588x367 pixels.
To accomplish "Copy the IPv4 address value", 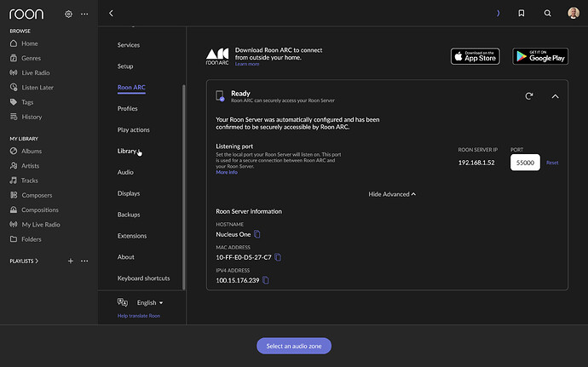I will pyautogui.click(x=266, y=280).
